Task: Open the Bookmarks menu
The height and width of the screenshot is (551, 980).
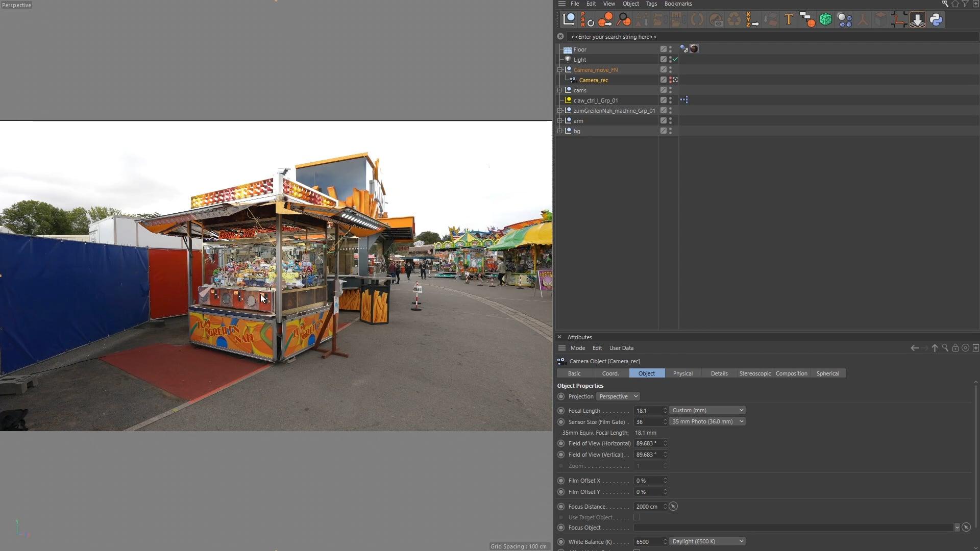Action: (678, 4)
